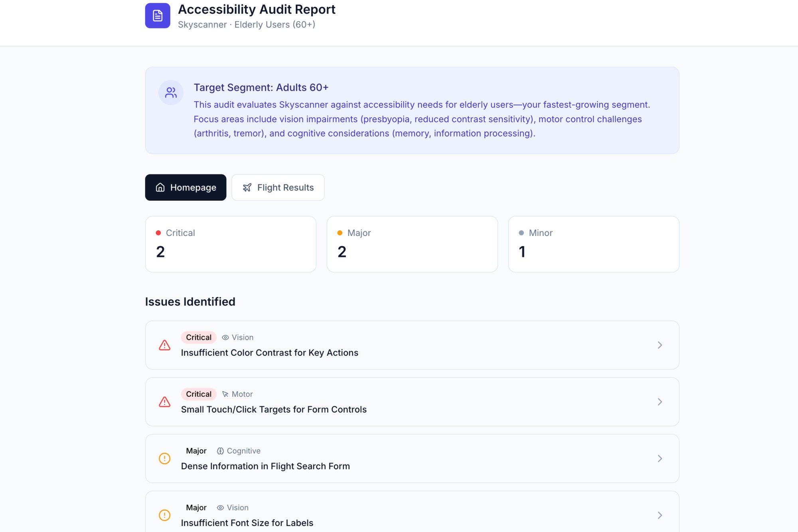
Task: Click the orange alert icon on Dense Information issue
Action: [x=164, y=459]
